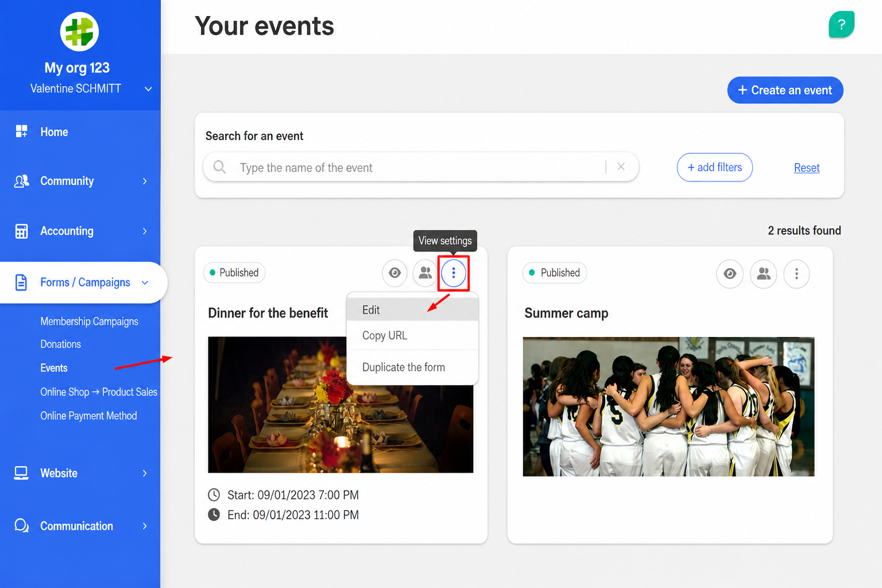Click the participants icon on Summer camp card
Screen dimensions: 882x588
pyautogui.click(x=763, y=274)
